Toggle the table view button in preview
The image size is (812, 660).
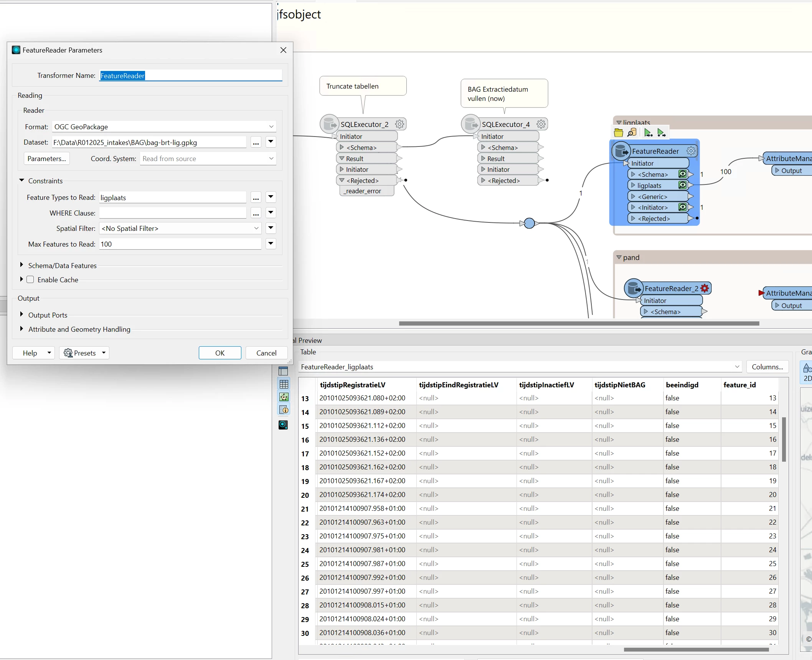[x=284, y=384]
